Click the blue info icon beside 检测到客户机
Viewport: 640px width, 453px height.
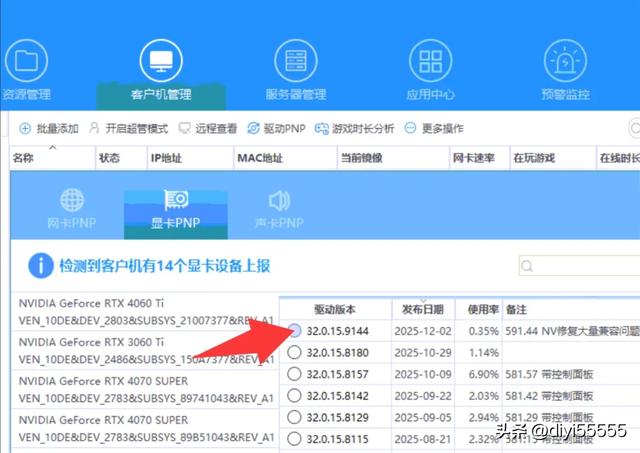tap(40, 266)
